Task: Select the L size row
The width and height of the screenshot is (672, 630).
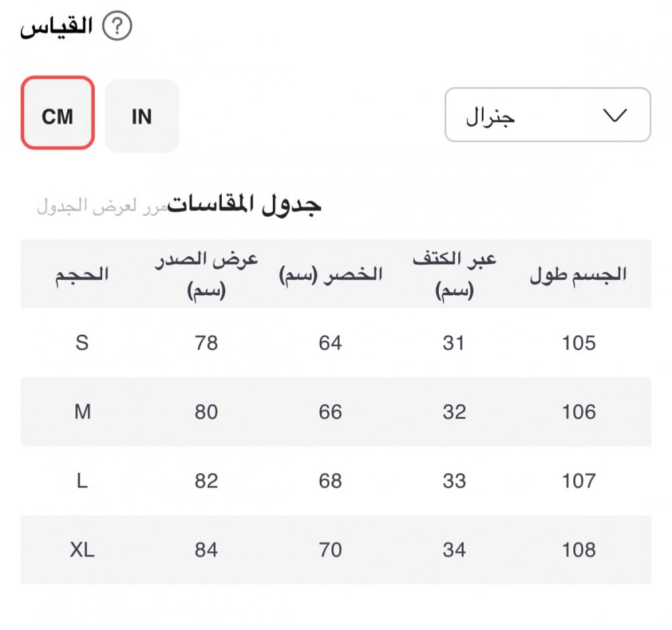Action: pyautogui.click(x=82, y=481)
